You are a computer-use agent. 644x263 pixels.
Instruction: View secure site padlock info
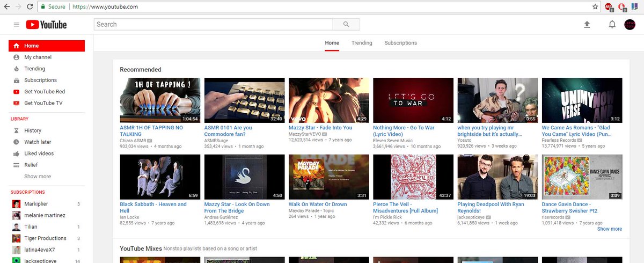coord(43,7)
